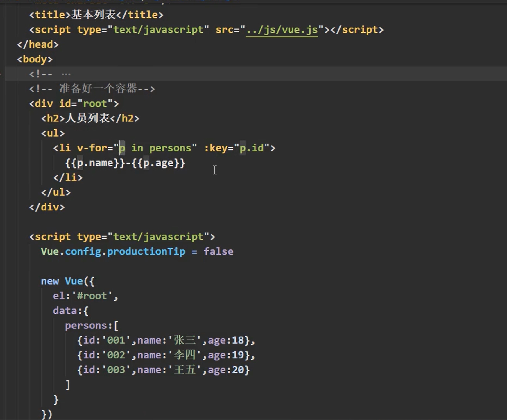The width and height of the screenshot is (507, 420).
Task: Click the id value '002'
Action: coord(116,355)
